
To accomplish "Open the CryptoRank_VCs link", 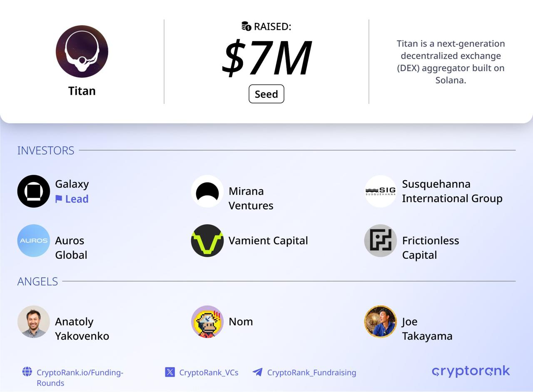I will click(x=209, y=372).
